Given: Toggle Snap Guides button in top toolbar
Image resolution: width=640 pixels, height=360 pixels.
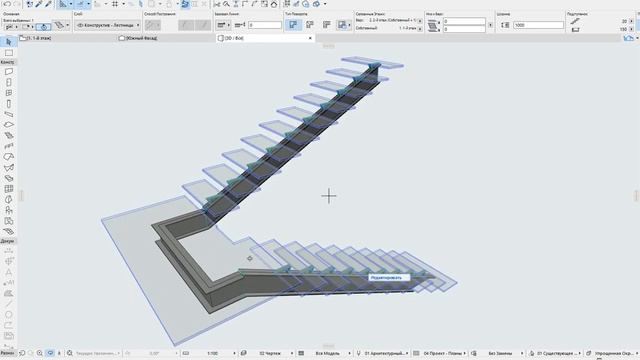Looking at the screenshot, I should [80, 4].
